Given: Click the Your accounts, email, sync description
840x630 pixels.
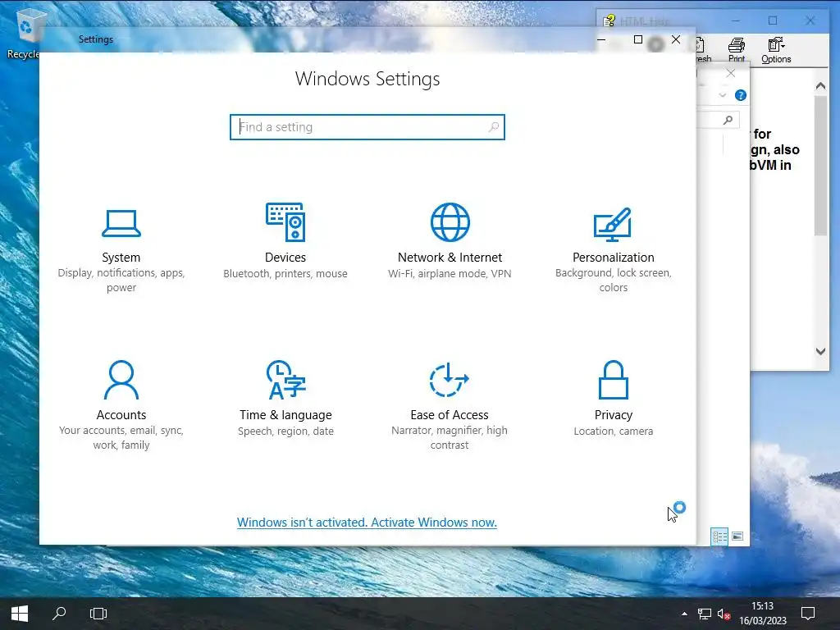Looking at the screenshot, I should pyautogui.click(x=121, y=438).
